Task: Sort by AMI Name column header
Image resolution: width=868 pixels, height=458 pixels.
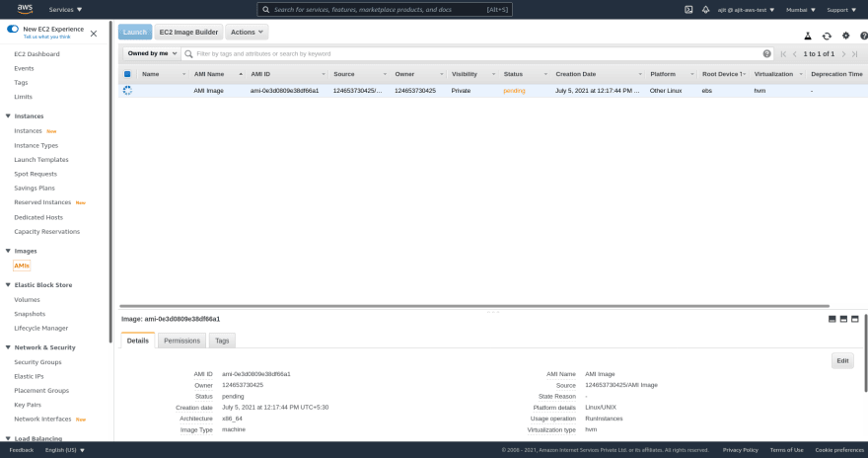Action: [x=209, y=74]
